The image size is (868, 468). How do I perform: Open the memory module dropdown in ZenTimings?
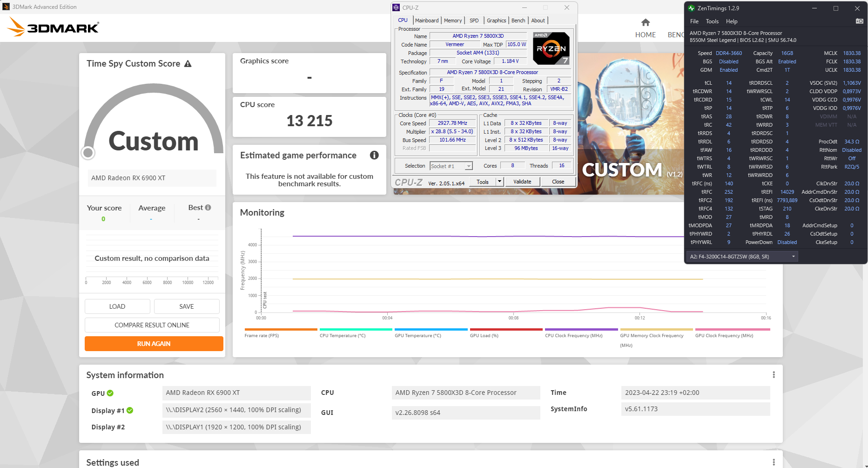(742, 257)
